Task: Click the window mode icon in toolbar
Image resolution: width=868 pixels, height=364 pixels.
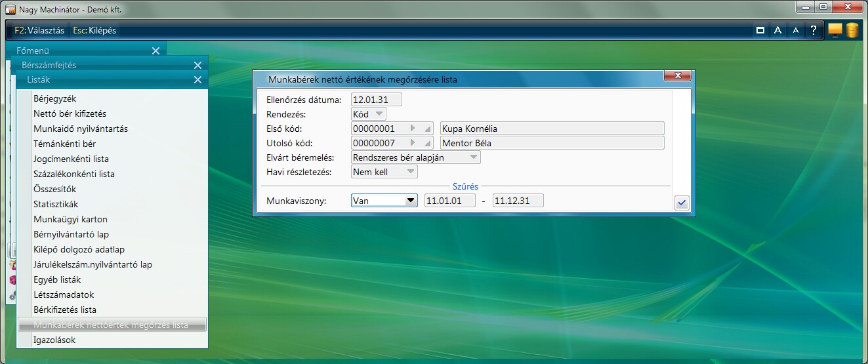Action: pos(760,30)
